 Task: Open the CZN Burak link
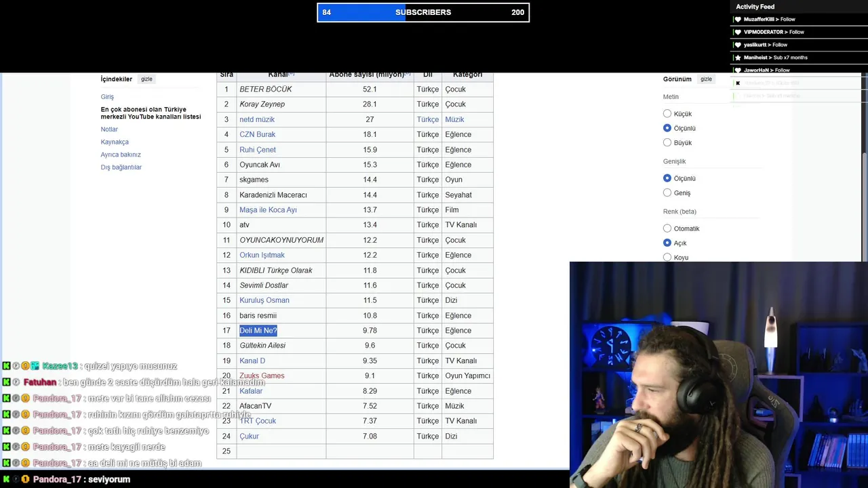[258, 134]
